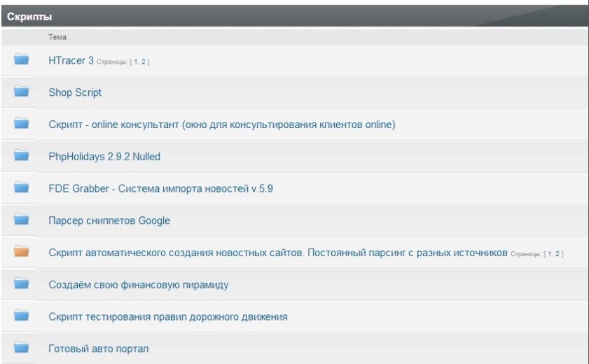Click the orange folder icon in the list
Viewport: 589px width, 364px height.
tap(21, 252)
